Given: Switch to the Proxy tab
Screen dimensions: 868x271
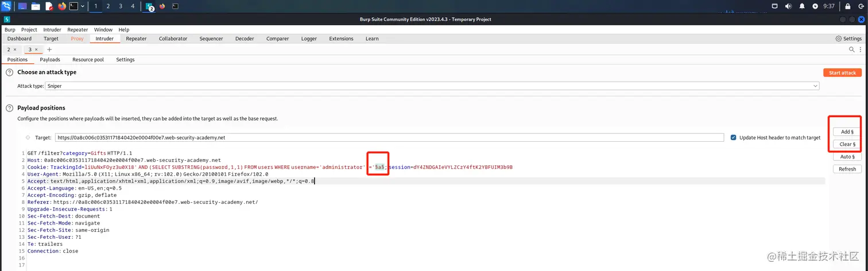Looking at the screenshot, I should 77,38.
